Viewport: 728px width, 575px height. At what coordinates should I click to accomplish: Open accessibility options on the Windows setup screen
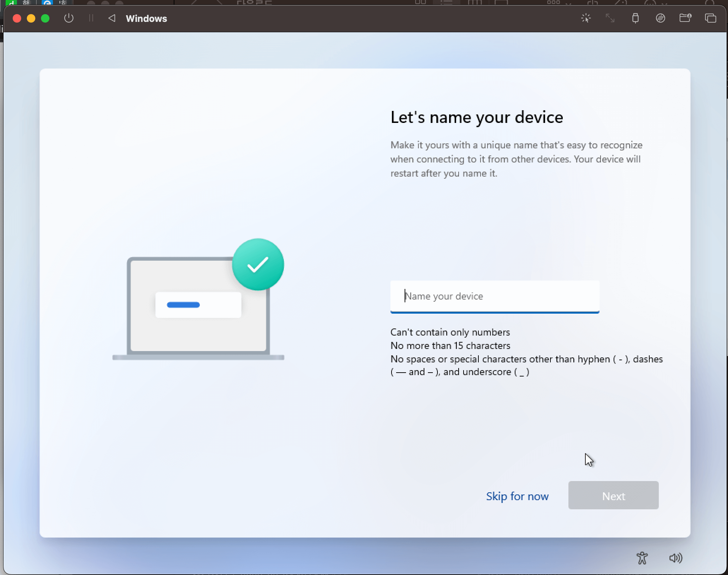643,558
